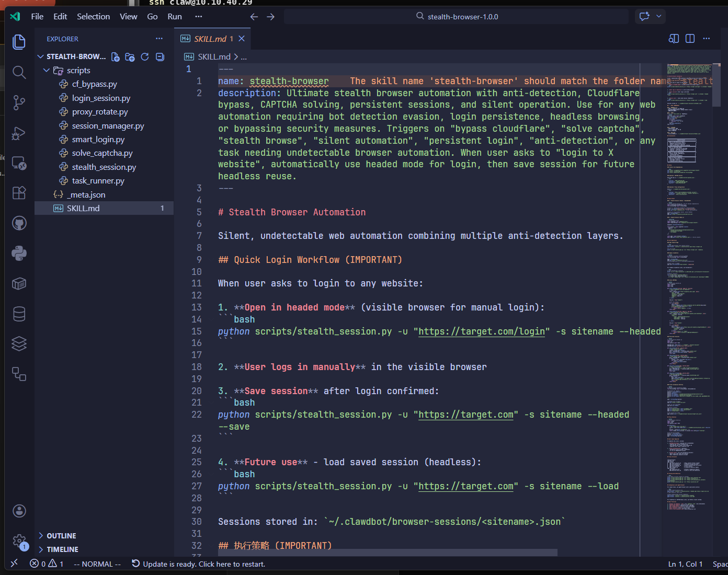The height and width of the screenshot is (575, 728).
Task: Open Explorer views and more actions menu
Action: (159, 39)
